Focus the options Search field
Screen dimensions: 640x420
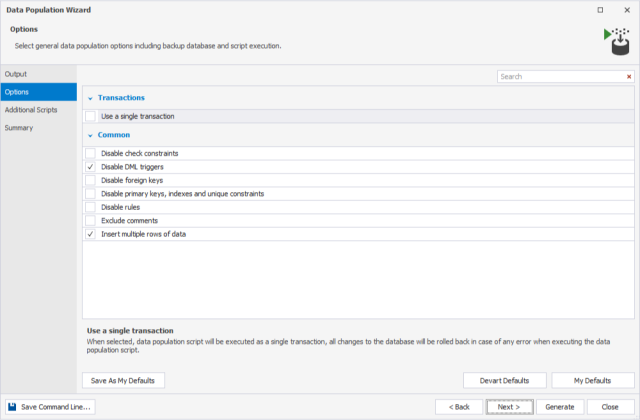click(x=560, y=76)
